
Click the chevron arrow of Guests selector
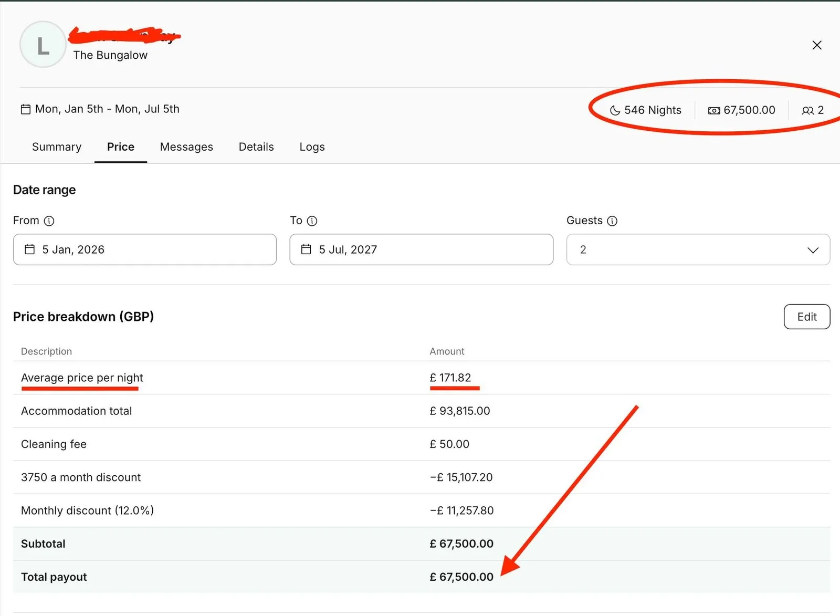pyautogui.click(x=813, y=250)
